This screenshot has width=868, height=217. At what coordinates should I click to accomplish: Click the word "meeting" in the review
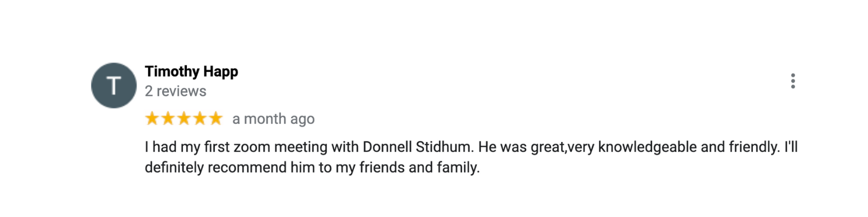pyautogui.click(x=301, y=148)
